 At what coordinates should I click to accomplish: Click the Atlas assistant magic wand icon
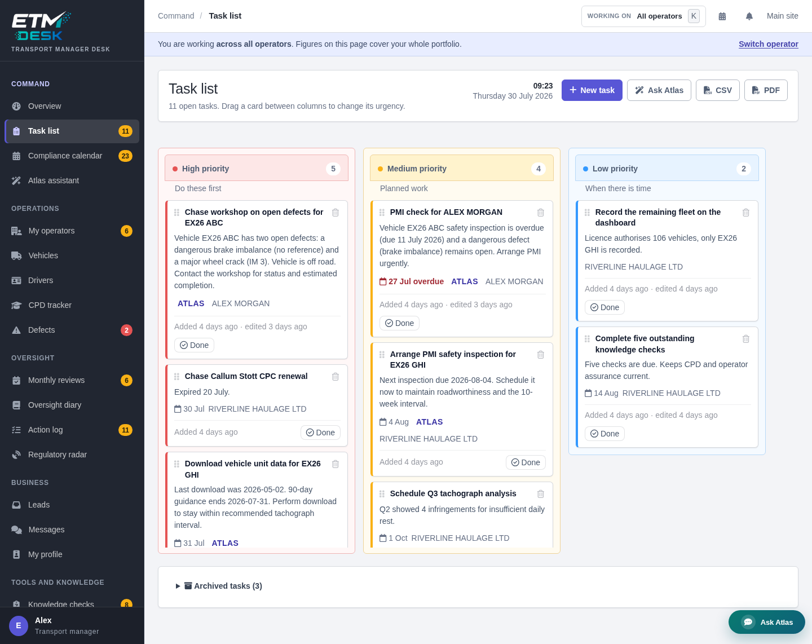(16, 180)
